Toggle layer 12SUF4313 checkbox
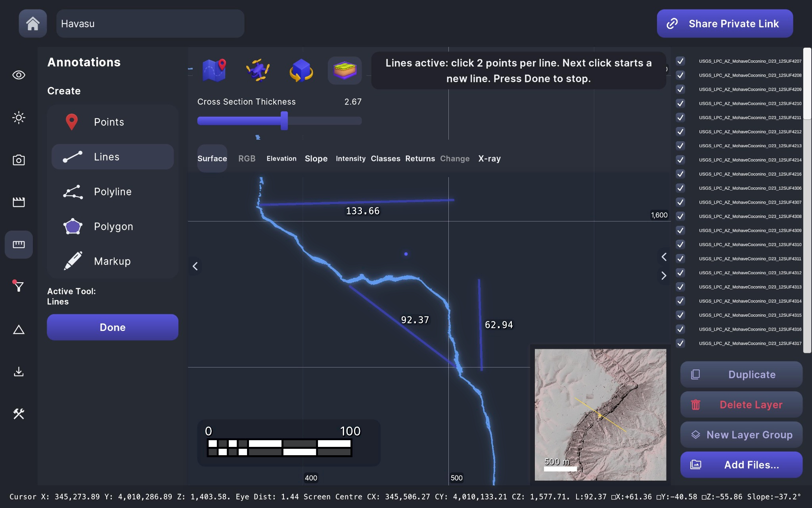The image size is (812, 508). (680, 287)
